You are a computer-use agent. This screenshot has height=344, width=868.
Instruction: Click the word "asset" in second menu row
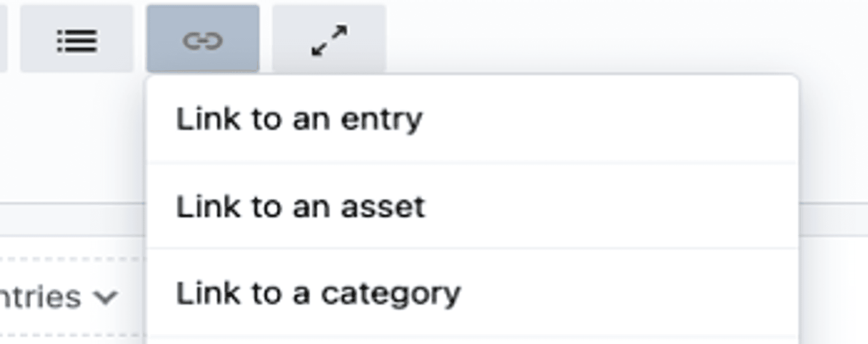click(383, 207)
